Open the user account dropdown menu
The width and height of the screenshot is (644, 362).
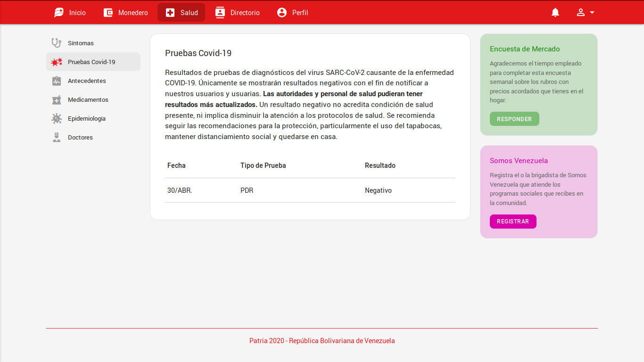[585, 13]
